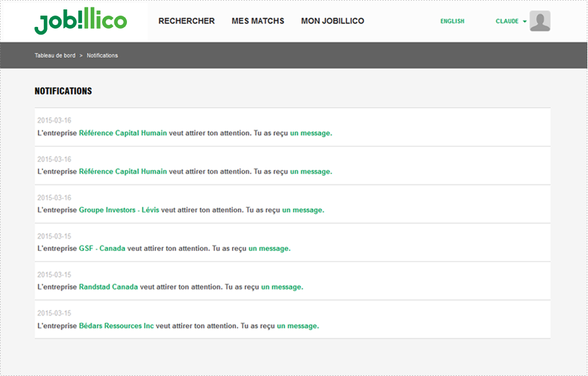Viewport: 588px width, 376px height.
Task: Switch language to ENGLISH
Action: (452, 21)
